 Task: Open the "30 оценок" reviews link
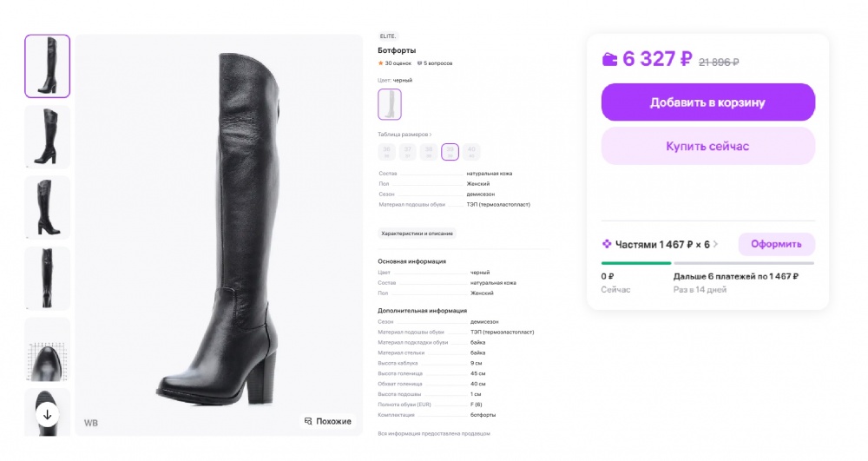398,63
